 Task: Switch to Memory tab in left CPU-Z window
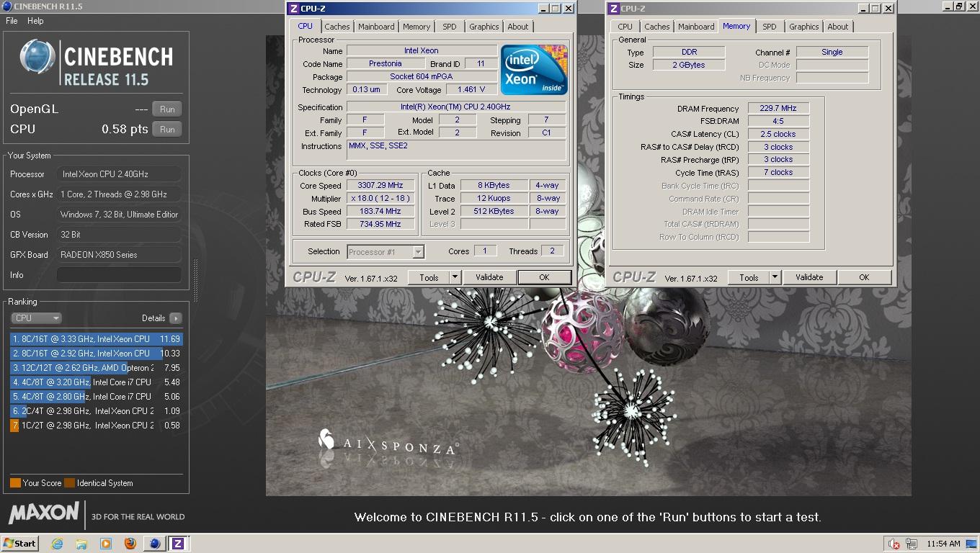[x=416, y=27]
